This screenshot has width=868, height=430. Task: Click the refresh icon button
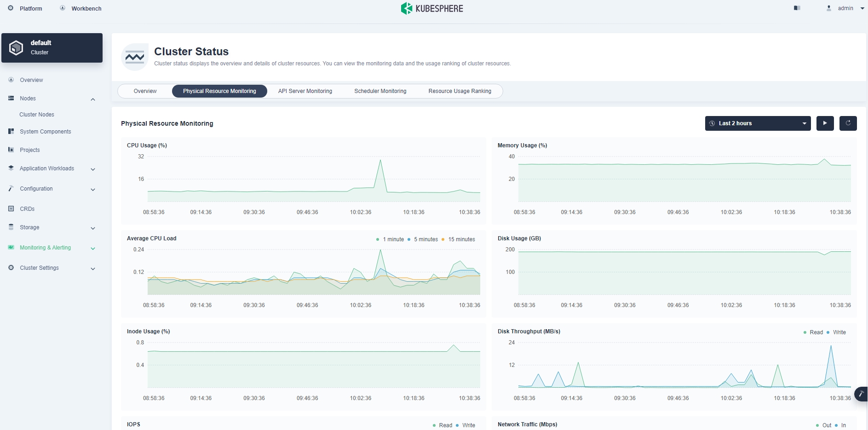tap(848, 123)
